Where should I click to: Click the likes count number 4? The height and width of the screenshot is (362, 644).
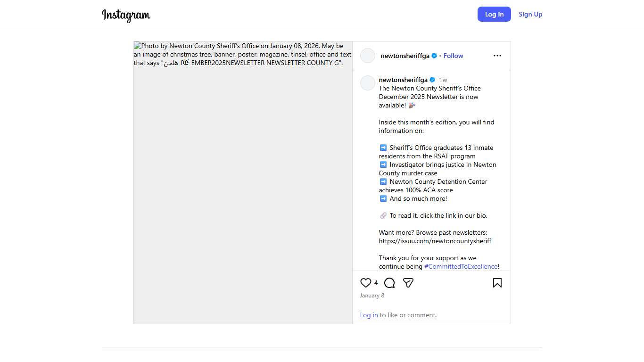pyautogui.click(x=376, y=283)
